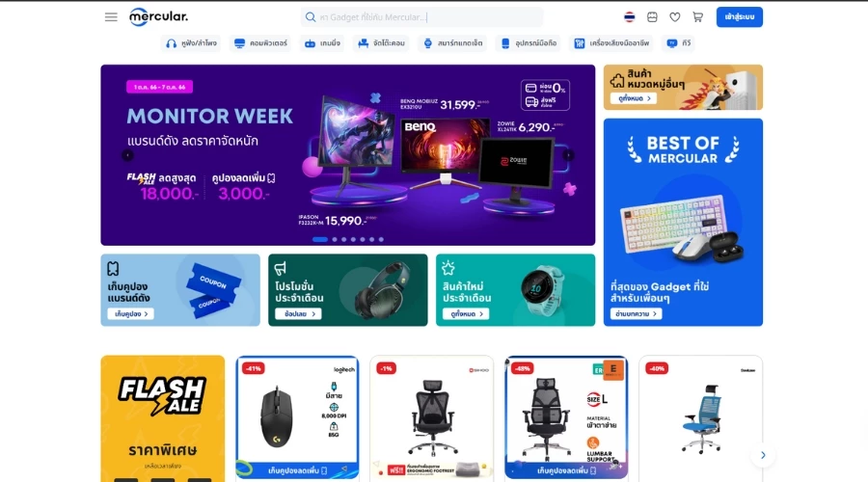Select the headphones/speakers category
The width and height of the screenshot is (868, 482).
point(191,43)
